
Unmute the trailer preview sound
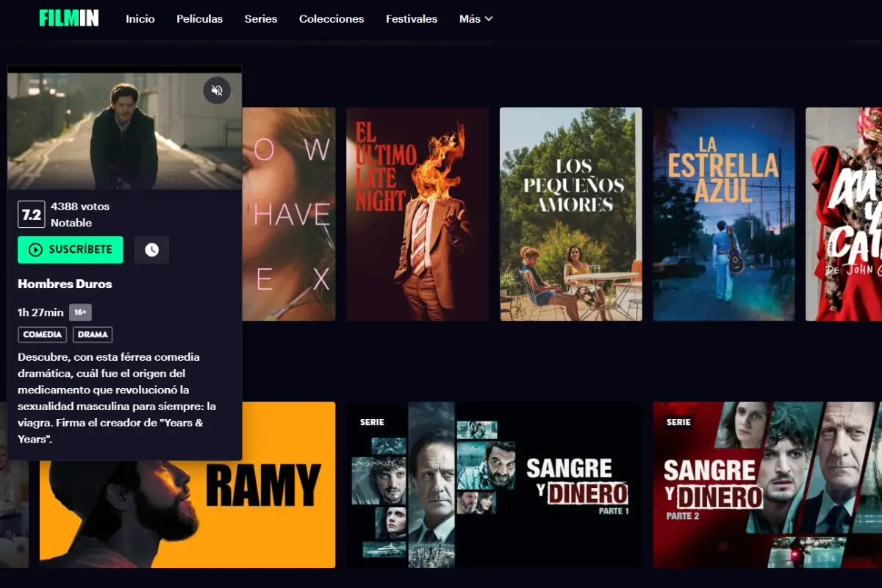217,90
